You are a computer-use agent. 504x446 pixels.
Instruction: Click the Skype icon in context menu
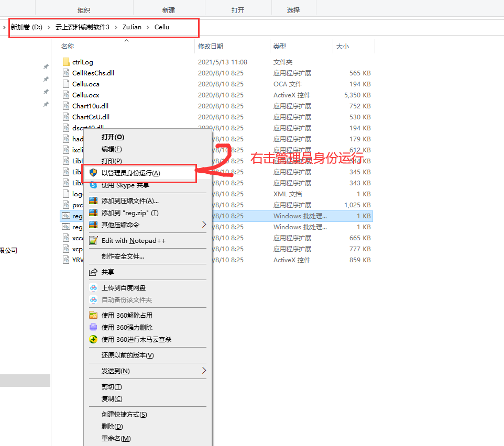pos(93,185)
